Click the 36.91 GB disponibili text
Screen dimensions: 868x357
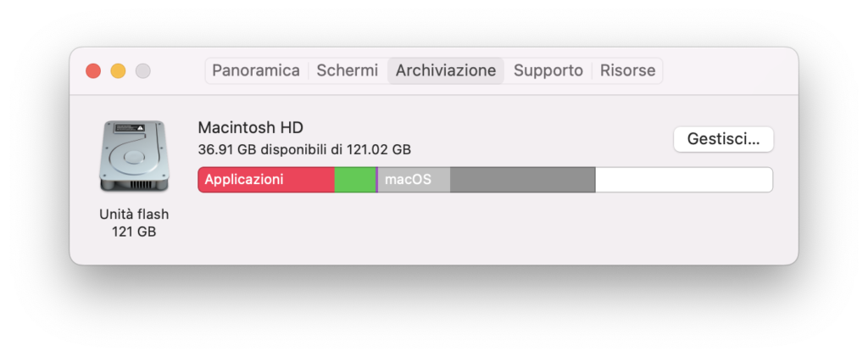[304, 149]
